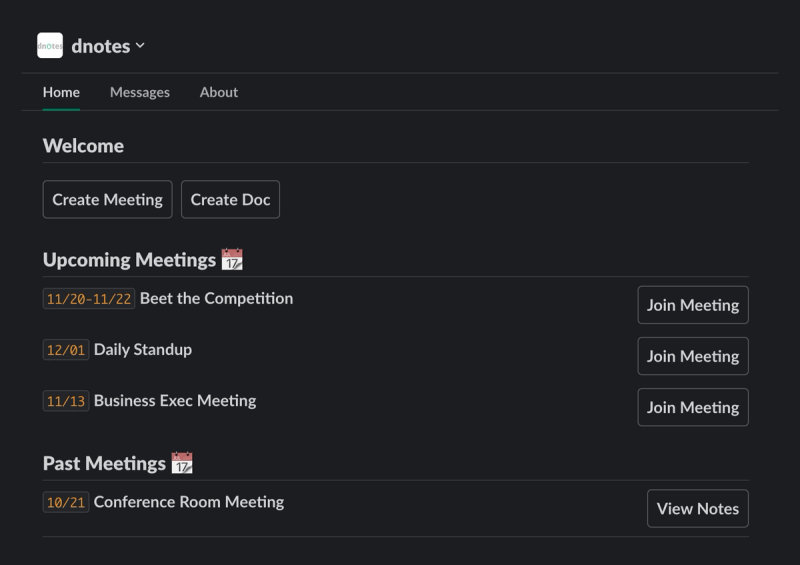The image size is (800, 565).
Task: Join the Business Exec Meeting
Action: pyautogui.click(x=692, y=407)
